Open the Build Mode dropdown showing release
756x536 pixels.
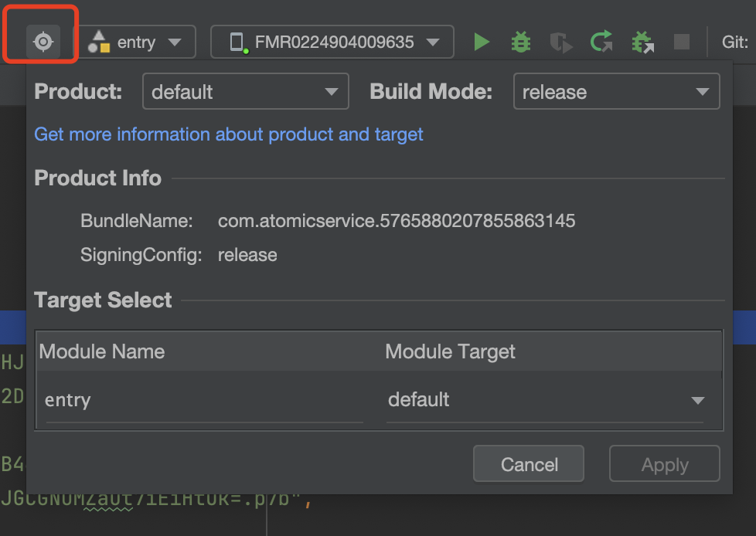[x=616, y=91]
